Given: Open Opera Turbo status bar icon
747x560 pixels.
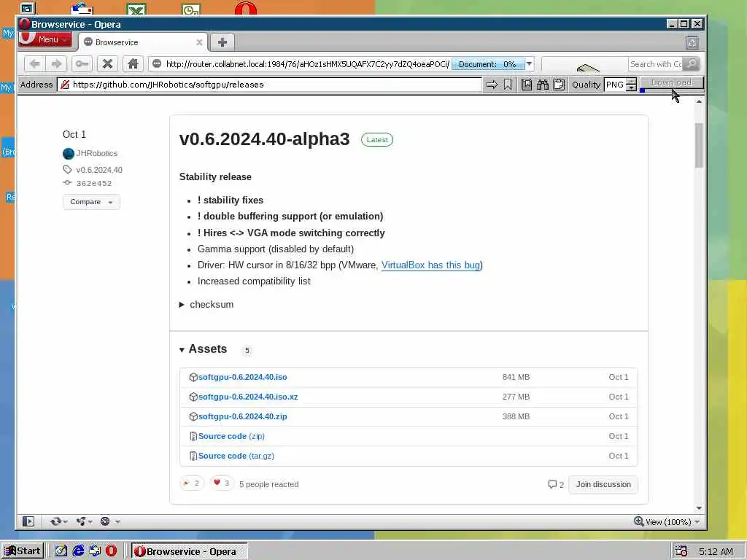Looking at the screenshot, I should [x=105, y=521].
